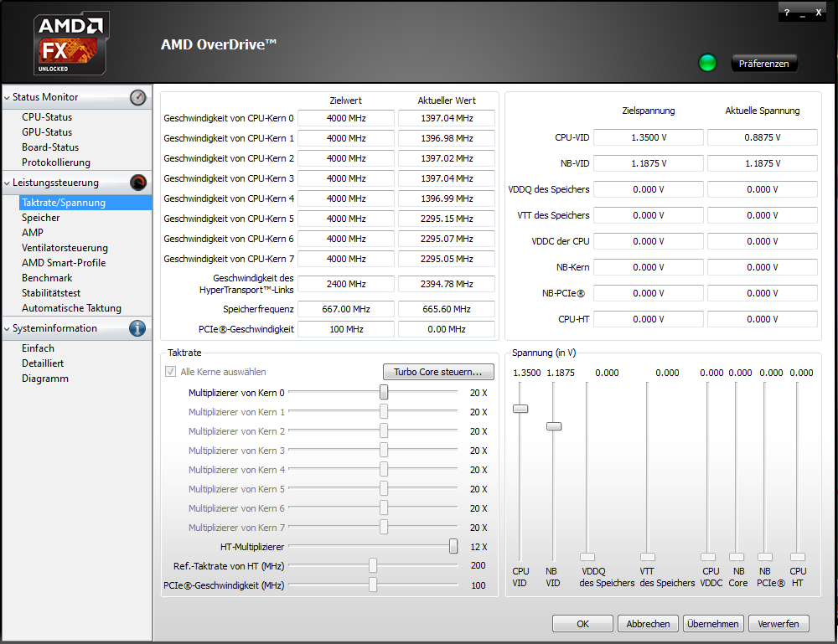Collapse the Systeminformation section

coord(7,329)
